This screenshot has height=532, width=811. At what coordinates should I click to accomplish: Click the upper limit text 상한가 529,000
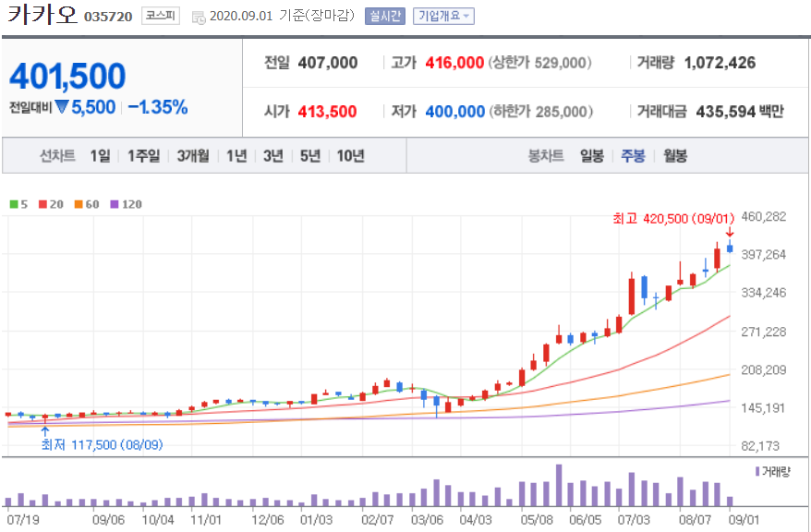(539, 63)
